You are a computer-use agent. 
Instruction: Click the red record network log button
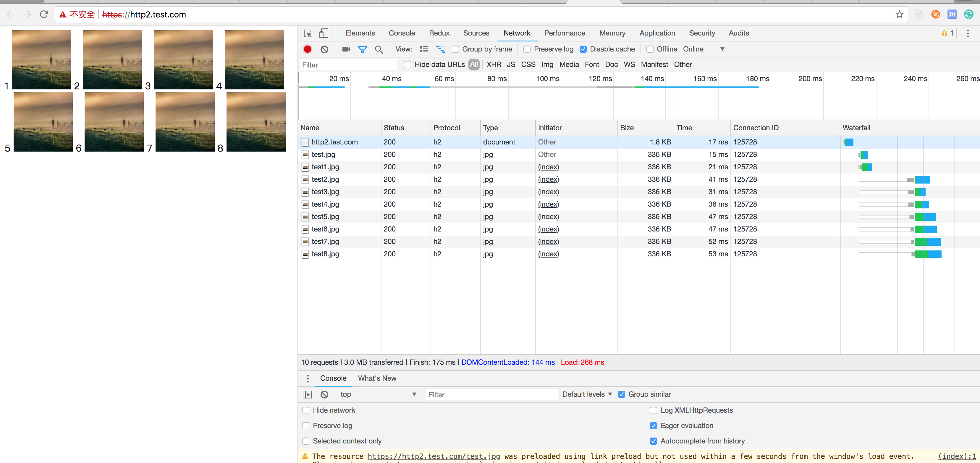(x=307, y=49)
